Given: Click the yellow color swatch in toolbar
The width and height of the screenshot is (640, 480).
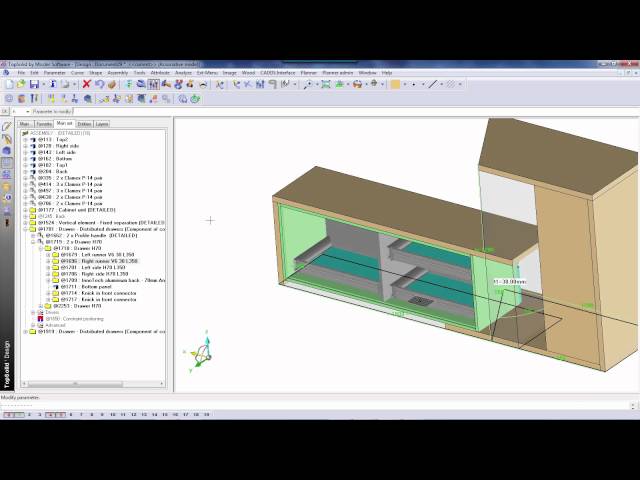Looking at the screenshot, I should [396, 85].
